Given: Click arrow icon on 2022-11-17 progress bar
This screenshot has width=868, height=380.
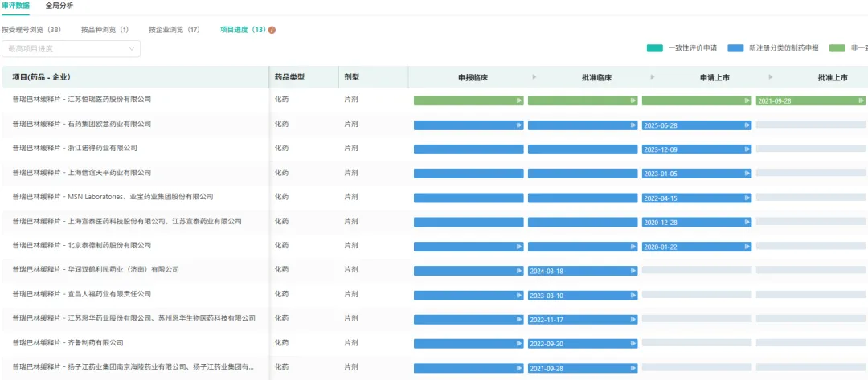Looking at the screenshot, I should pyautogui.click(x=633, y=320).
